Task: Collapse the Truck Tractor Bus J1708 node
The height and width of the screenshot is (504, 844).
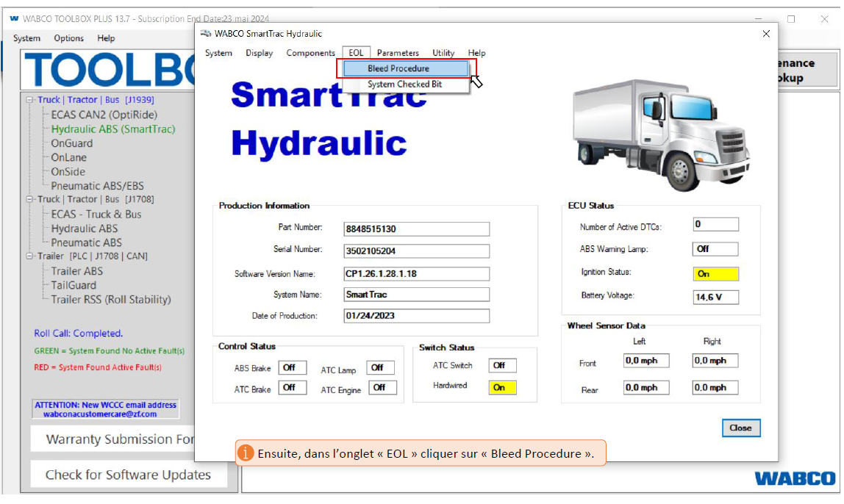Action: pos(30,199)
